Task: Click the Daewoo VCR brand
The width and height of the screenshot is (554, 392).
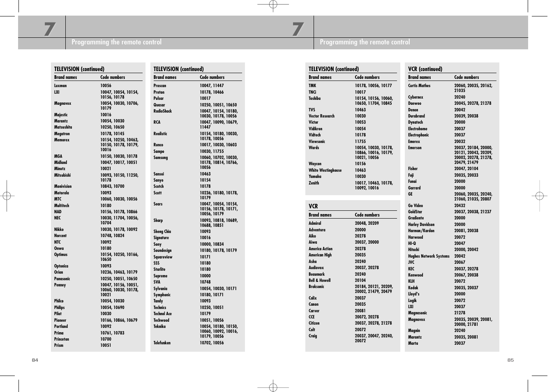Action: click(x=415, y=104)
